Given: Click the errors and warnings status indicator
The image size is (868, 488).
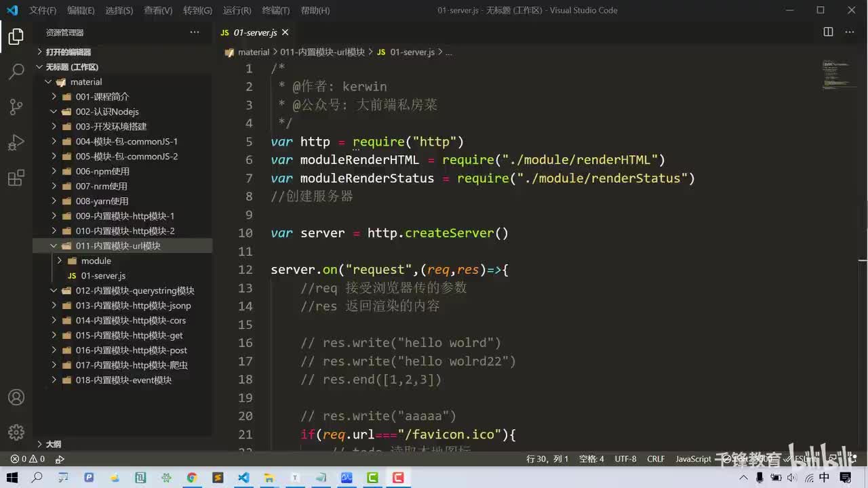Looking at the screenshot, I should point(27,459).
